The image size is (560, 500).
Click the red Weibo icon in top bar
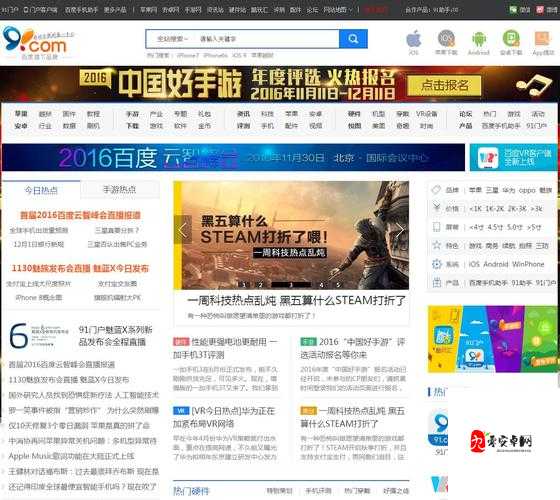(540, 10)
